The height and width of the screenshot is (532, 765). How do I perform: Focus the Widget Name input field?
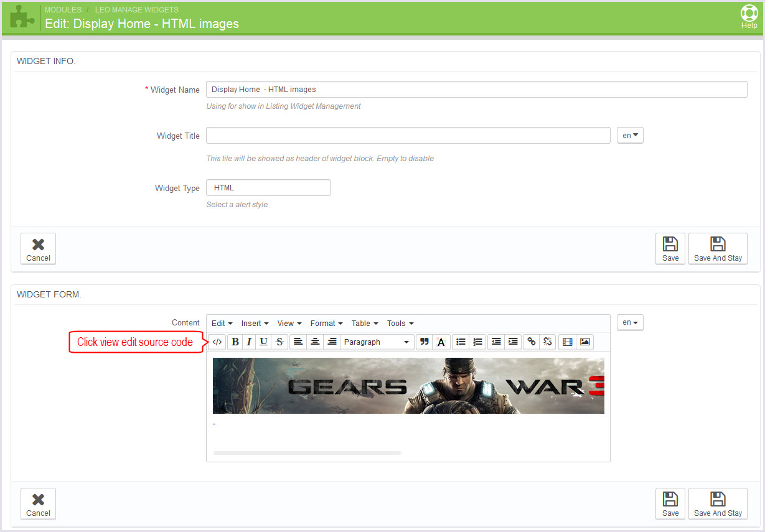(477, 90)
